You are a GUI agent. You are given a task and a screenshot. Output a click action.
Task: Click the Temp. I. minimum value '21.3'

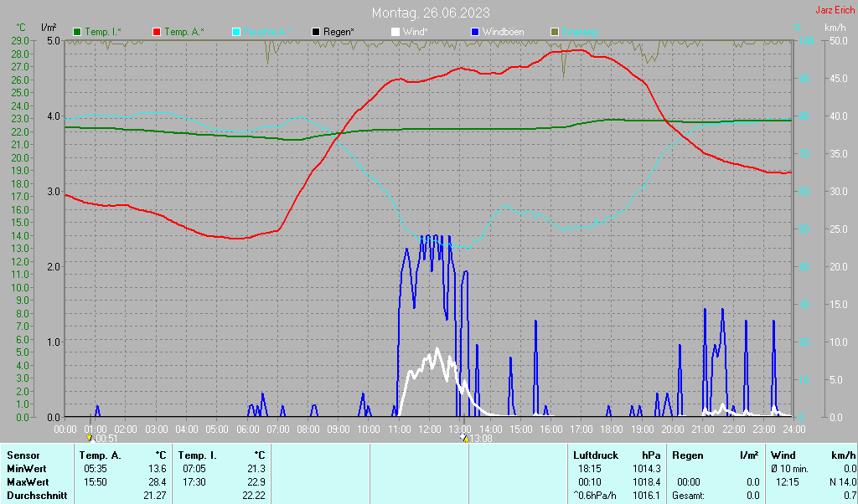click(256, 469)
